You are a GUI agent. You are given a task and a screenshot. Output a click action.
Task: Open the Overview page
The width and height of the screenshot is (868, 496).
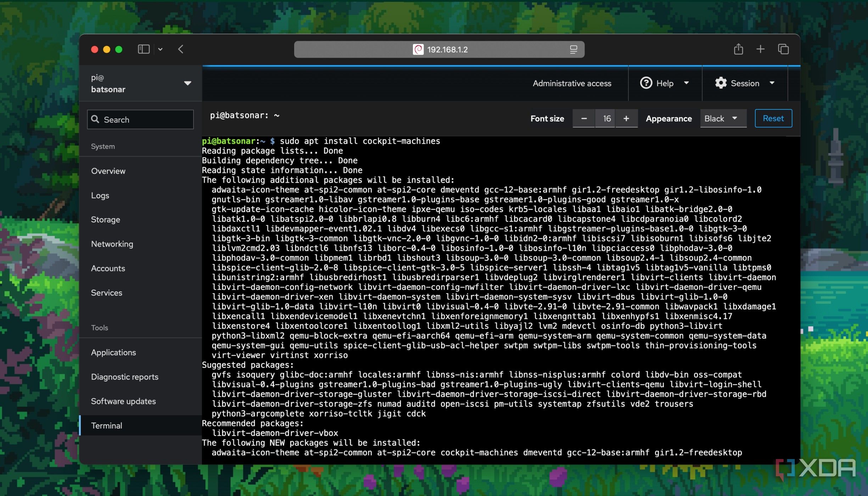click(141, 171)
